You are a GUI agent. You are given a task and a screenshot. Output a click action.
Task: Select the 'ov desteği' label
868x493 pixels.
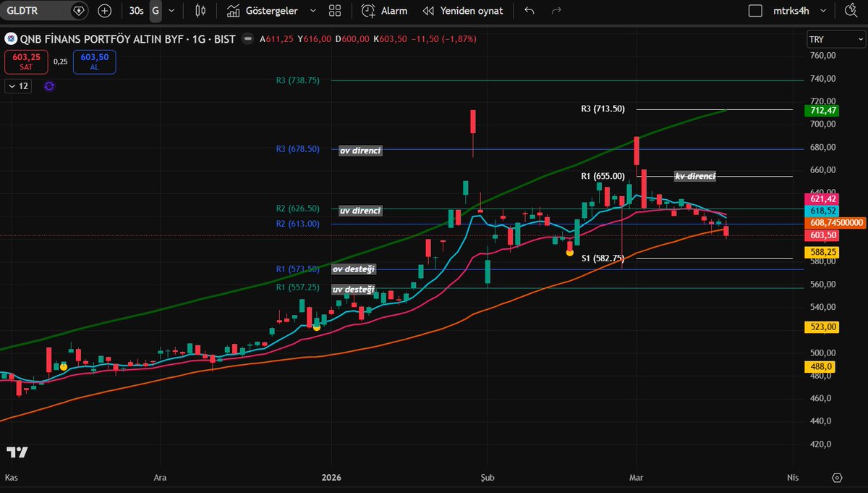pos(354,269)
